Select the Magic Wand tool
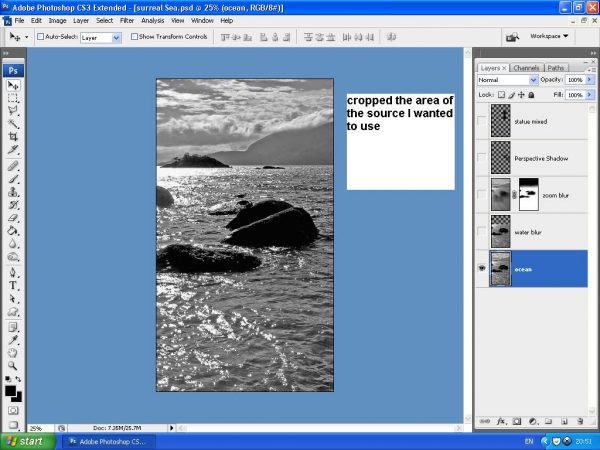The height and width of the screenshot is (450, 600). 13,124
